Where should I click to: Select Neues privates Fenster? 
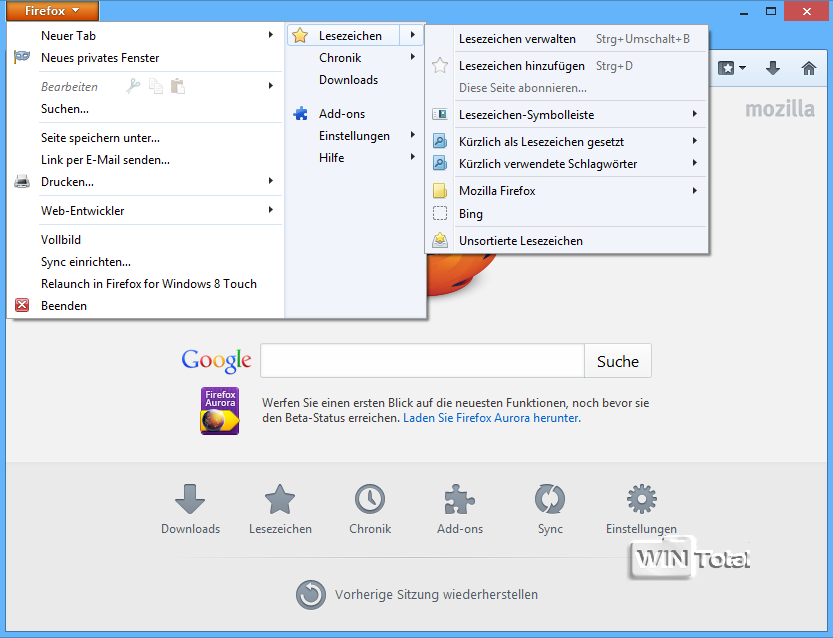(100, 57)
